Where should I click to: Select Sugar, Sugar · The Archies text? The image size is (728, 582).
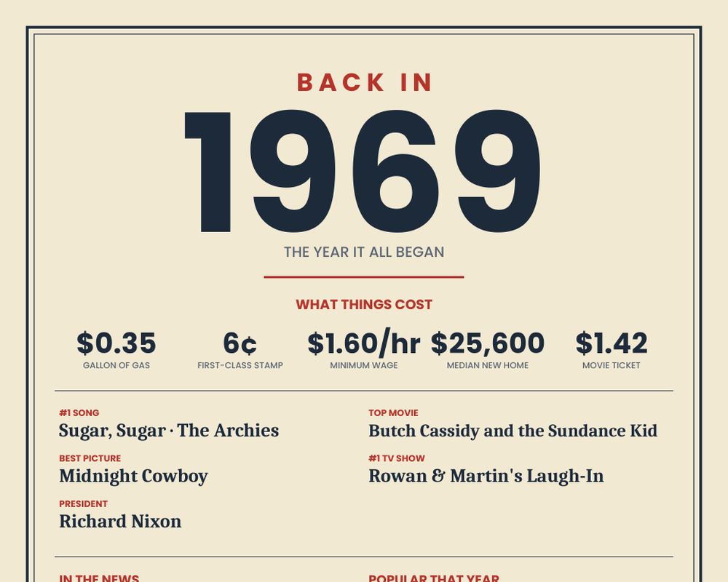pyautogui.click(x=169, y=431)
